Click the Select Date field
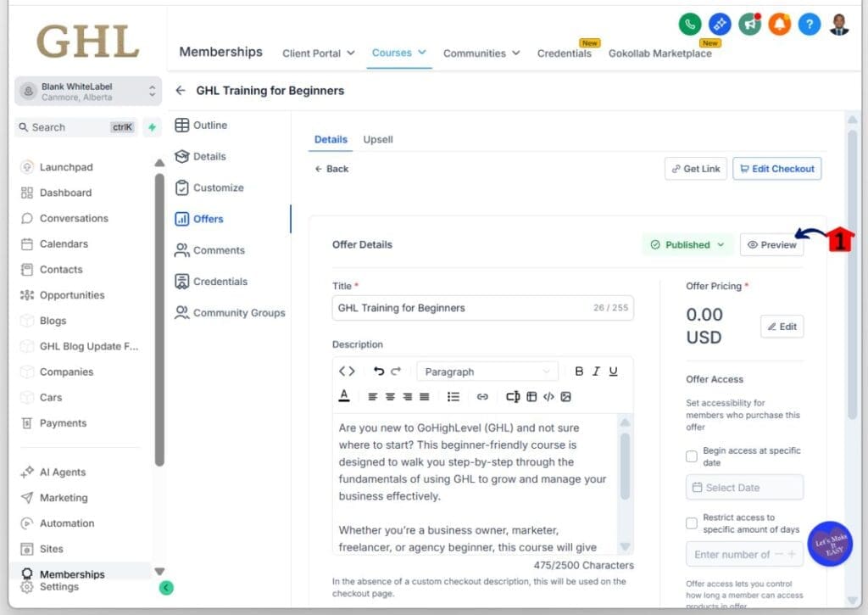The width and height of the screenshot is (868, 615). [743, 487]
